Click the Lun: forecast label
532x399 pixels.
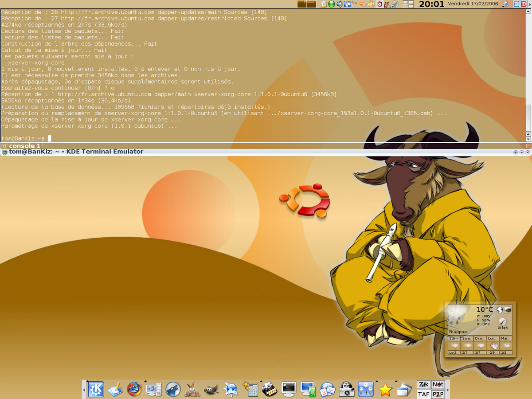[x=492, y=338]
